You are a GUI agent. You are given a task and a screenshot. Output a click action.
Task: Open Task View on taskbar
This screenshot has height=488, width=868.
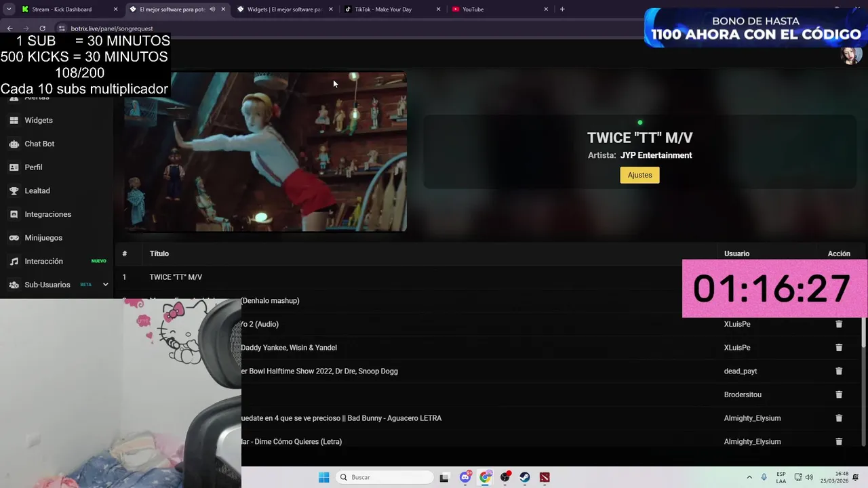click(444, 477)
